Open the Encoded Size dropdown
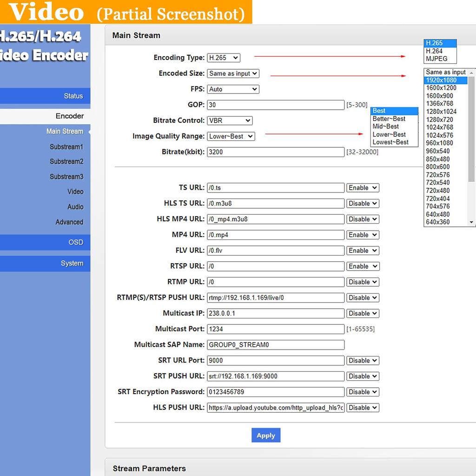Viewport: 476px width, 476px height. [x=233, y=73]
